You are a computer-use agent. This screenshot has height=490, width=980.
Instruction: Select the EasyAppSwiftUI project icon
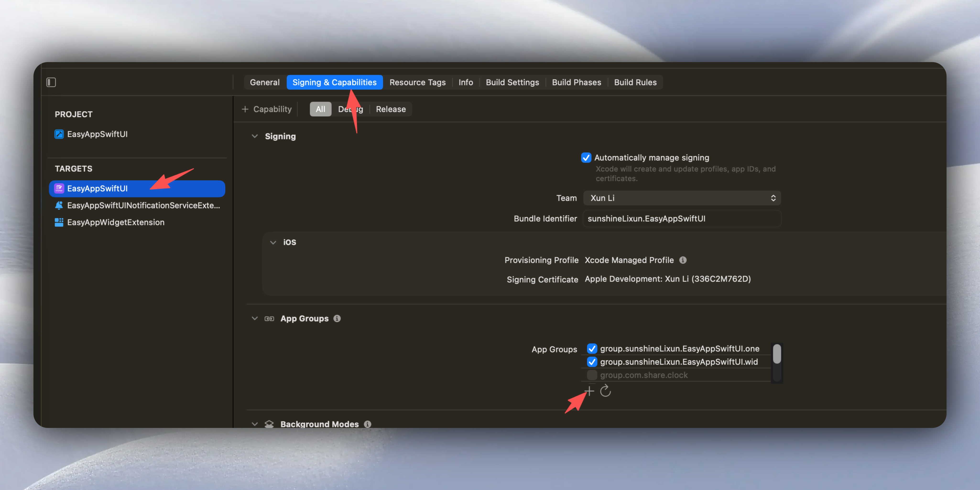coord(59,134)
